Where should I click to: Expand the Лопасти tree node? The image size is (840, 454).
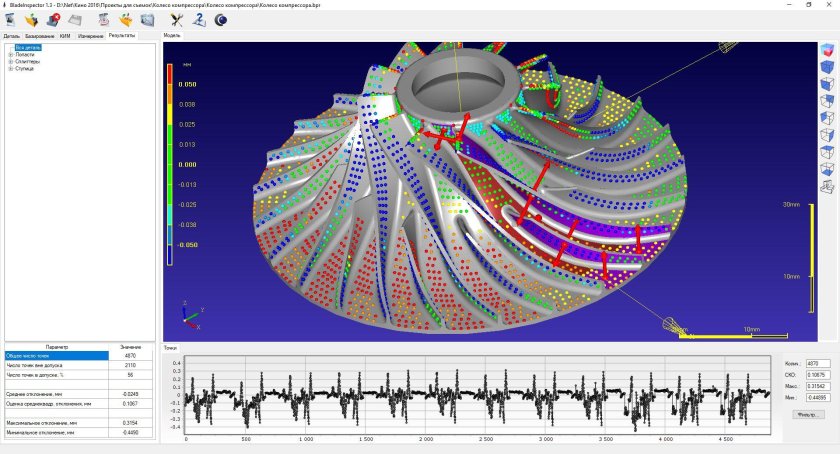[x=10, y=54]
